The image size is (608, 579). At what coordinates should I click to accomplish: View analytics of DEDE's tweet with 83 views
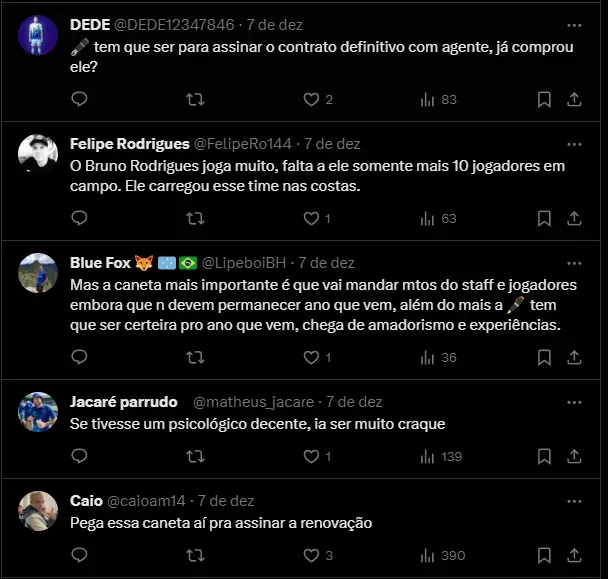[439, 100]
